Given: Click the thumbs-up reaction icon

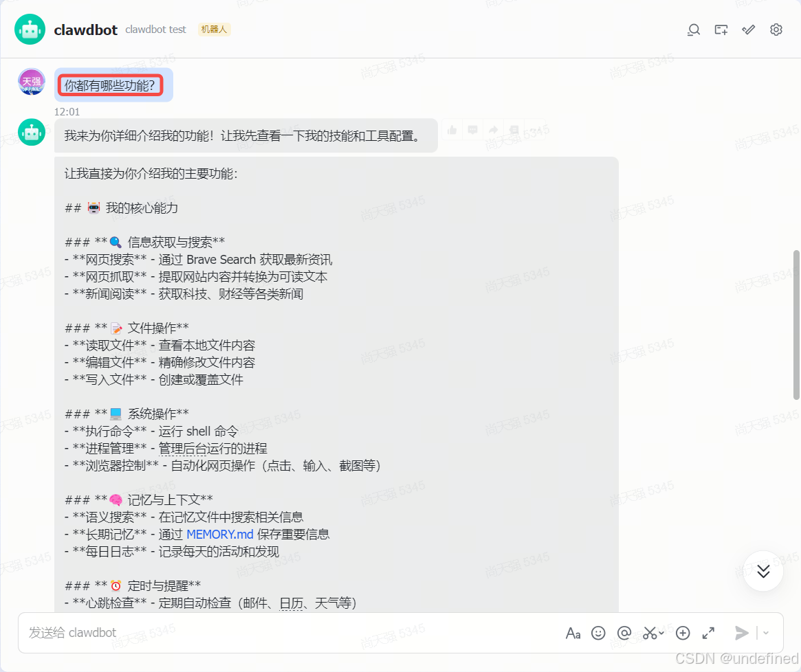Looking at the screenshot, I should tap(452, 131).
